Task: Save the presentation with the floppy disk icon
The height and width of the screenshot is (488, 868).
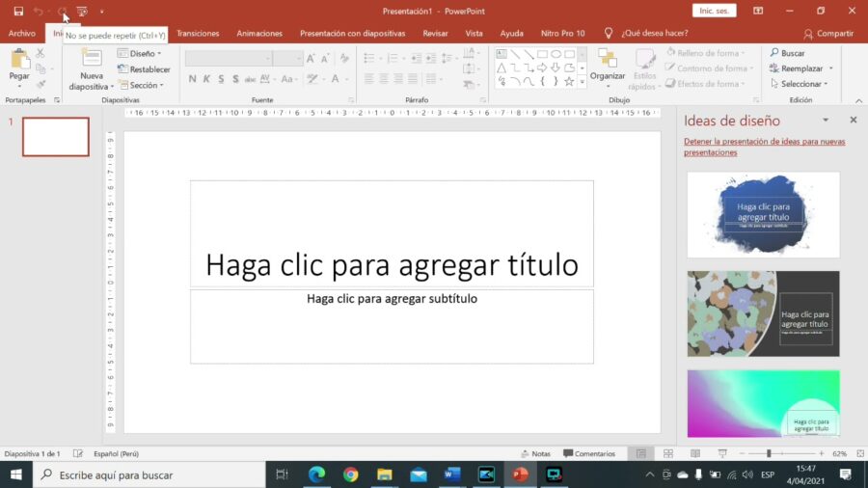Action: coord(18,11)
